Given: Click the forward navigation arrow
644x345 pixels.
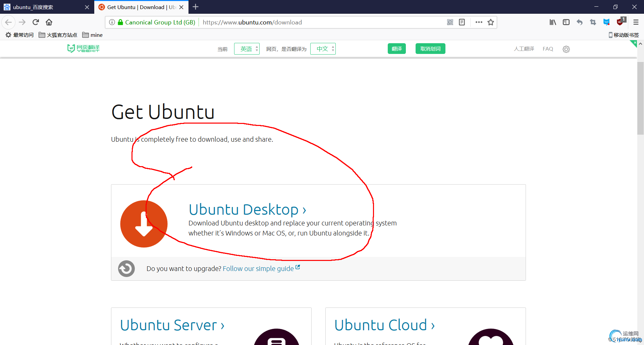Looking at the screenshot, I should point(22,22).
